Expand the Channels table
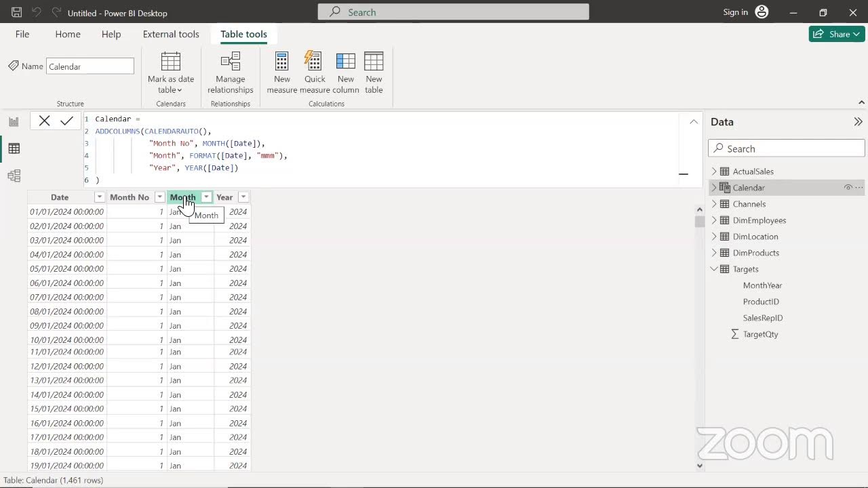Screen dimensions: 868x488 point(713,204)
